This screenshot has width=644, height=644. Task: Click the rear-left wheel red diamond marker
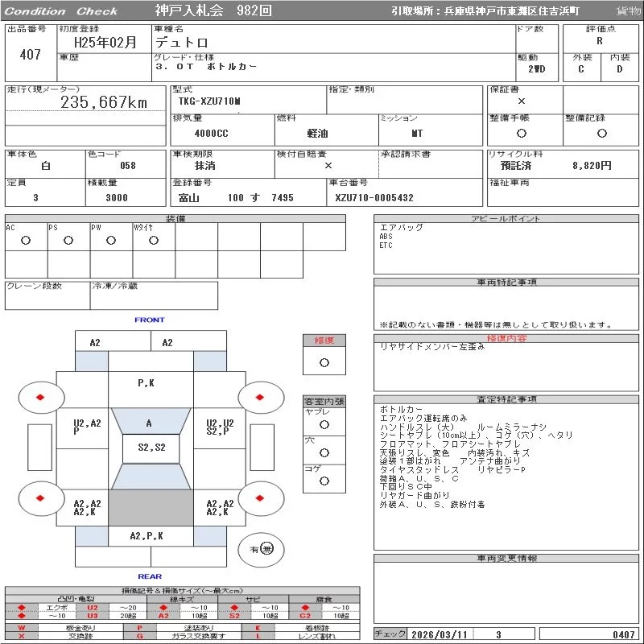click(39, 498)
